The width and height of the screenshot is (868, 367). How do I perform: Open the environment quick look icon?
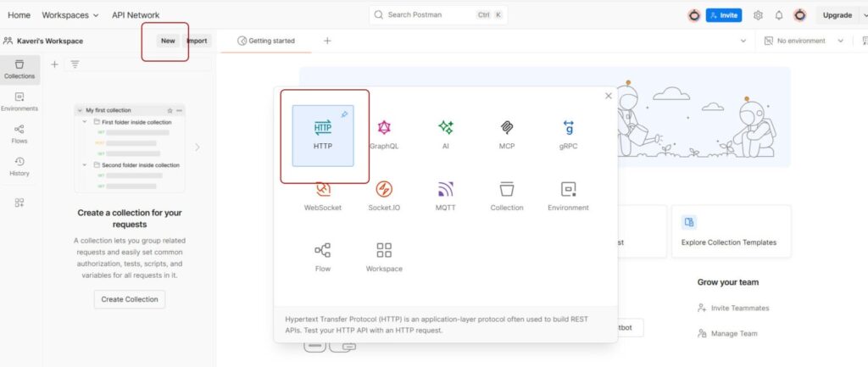864,41
